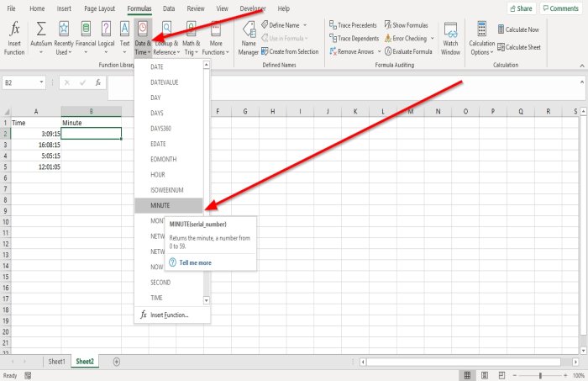Select DATEVALUE from the function list
This screenshot has width=588, height=381.
(x=169, y=82)
